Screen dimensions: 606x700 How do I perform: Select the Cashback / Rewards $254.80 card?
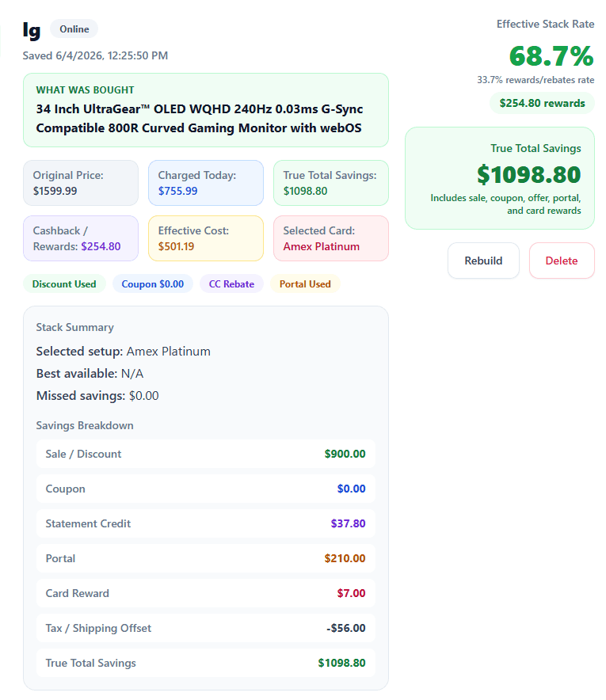(x=81, y=238)
